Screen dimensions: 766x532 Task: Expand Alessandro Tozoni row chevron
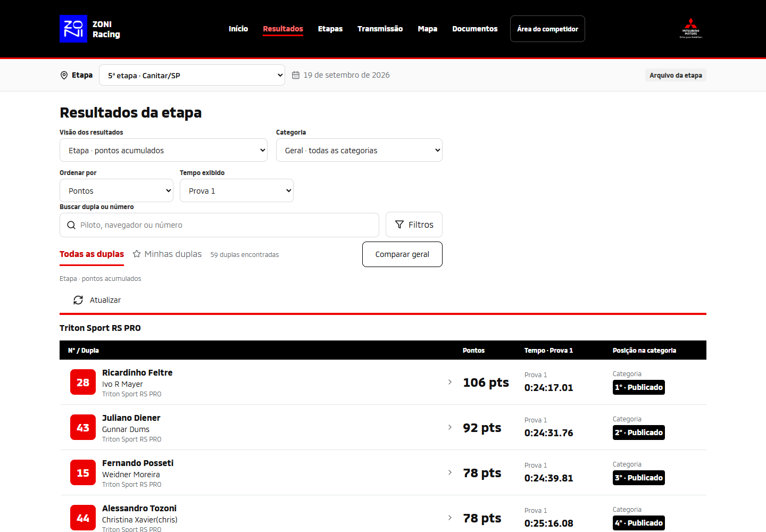click(450, 518)
